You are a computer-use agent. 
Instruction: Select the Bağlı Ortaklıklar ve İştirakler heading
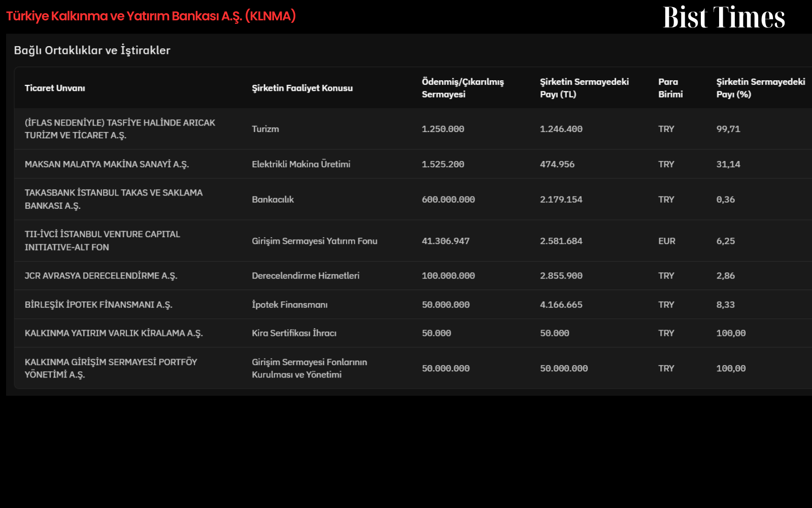coord(92,50)
